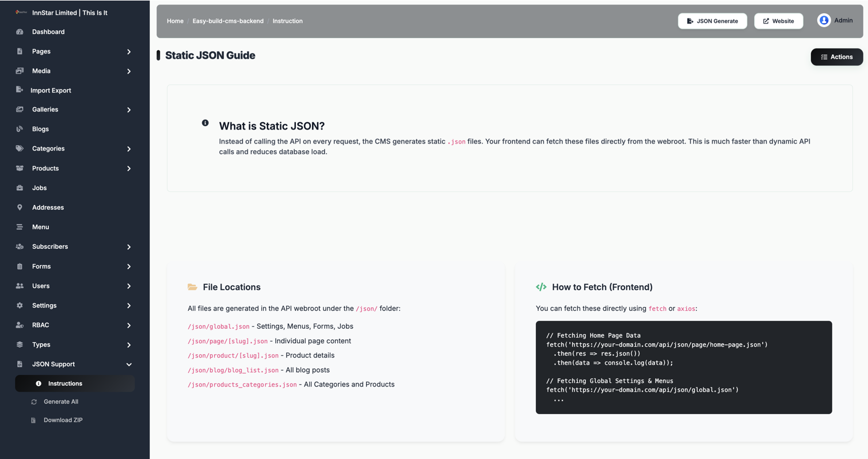Image resolution: width=868 pixels, height=459 pixels.
Task: Open Easy-build-cms-backend breadcrumb link
Action: click(x=228, y=21)
